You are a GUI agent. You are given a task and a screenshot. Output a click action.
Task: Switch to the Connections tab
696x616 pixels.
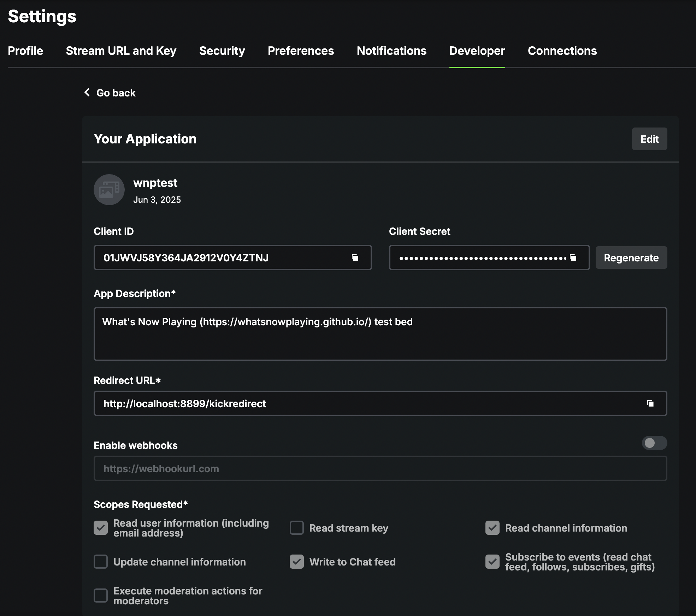(562, 51)
